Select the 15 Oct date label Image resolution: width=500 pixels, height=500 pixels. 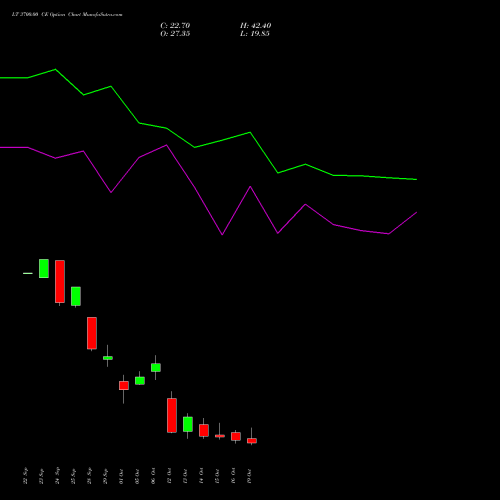pyautogui.click(x=217, y=476)
